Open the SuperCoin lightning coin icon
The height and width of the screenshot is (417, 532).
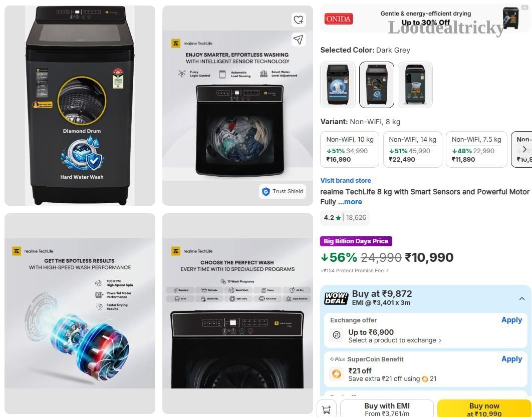337,374
